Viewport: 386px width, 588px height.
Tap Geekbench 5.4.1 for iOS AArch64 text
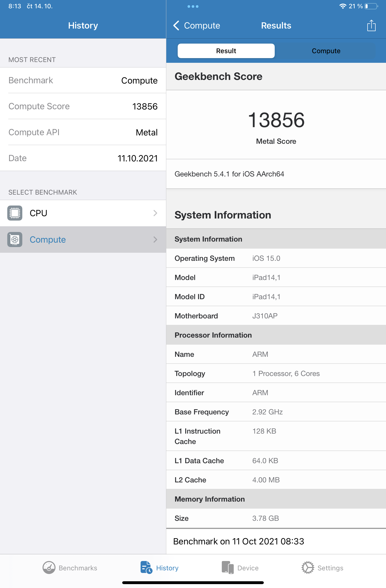click(x=229, y=174)
